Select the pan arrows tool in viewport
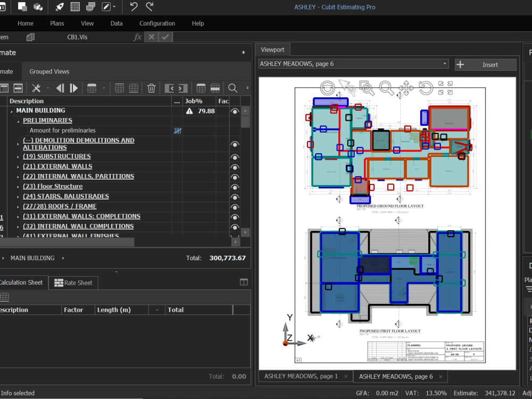Screen dimensions: 532x399 click(x=406, y=88)
